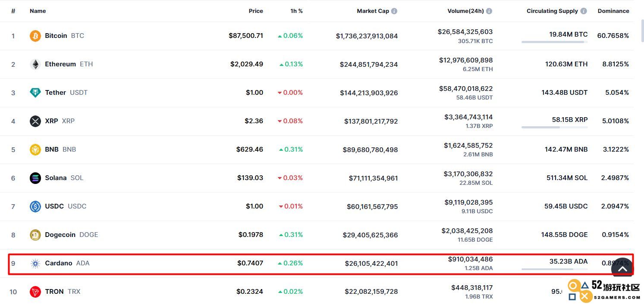The height and width of the screenshot is (305, 644).
Task: Click Bitcoin price $87,500.71
Action: click(246, 36)
